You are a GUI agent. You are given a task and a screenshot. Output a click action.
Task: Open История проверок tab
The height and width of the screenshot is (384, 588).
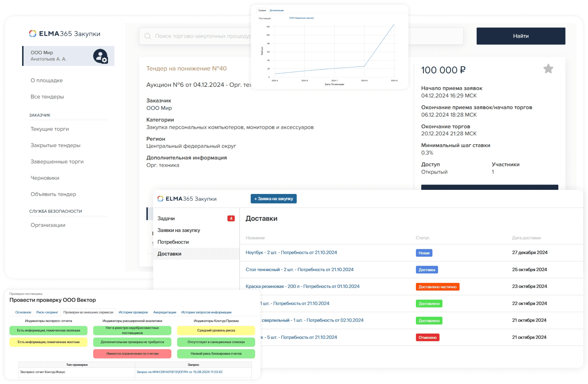coord(133,312)
